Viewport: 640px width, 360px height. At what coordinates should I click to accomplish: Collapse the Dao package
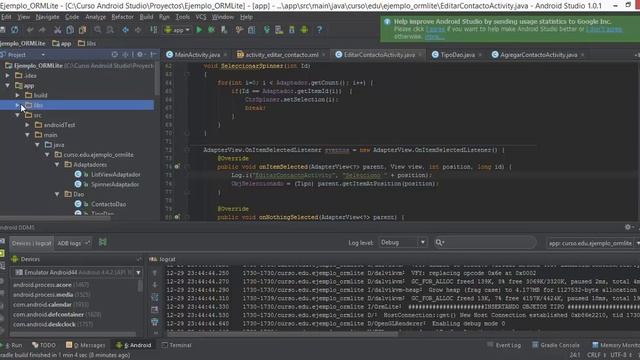[x=57, y=194]
